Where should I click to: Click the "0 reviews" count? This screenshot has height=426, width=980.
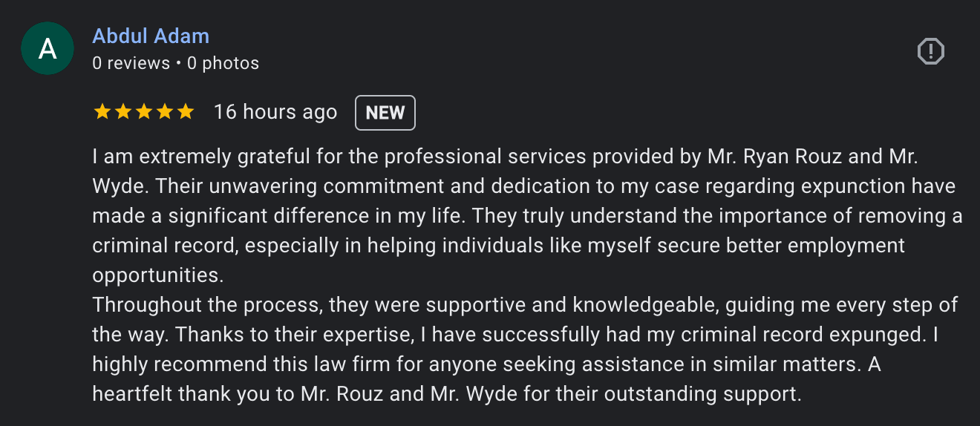point(131,63)
